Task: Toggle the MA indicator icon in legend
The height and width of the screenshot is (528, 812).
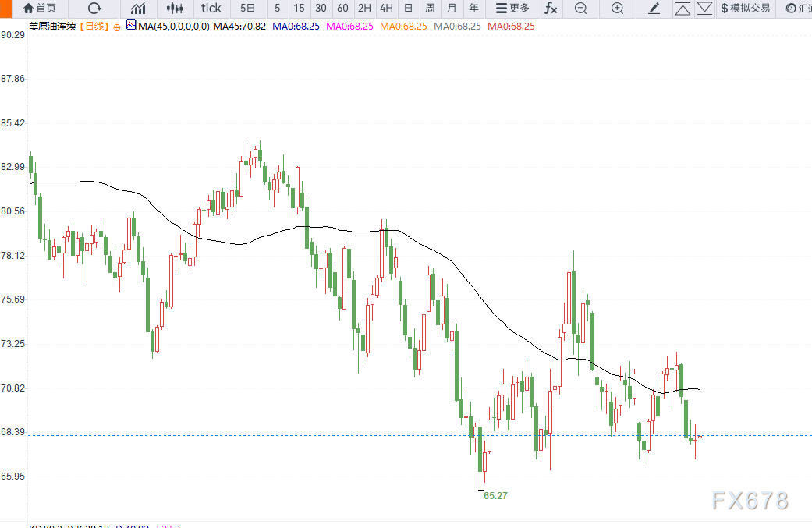Action: 130,26
